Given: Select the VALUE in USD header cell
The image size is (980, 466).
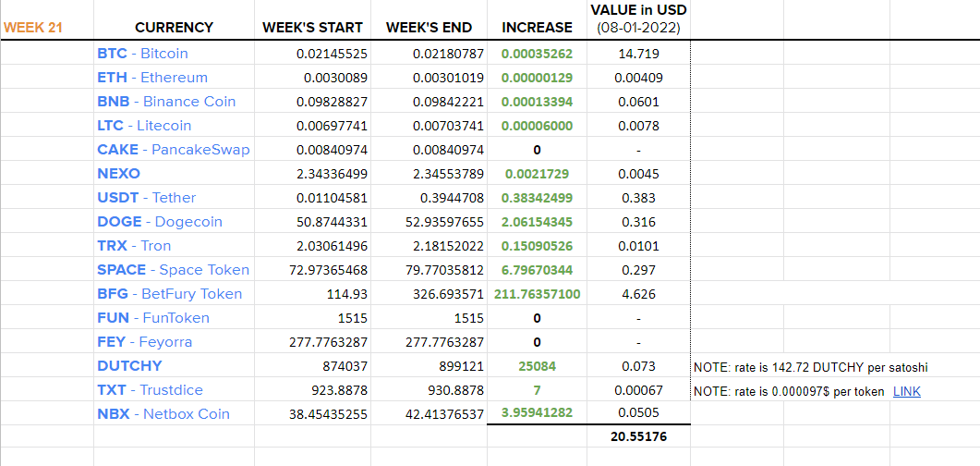Looking at the screenshot, I should [639, 19].
